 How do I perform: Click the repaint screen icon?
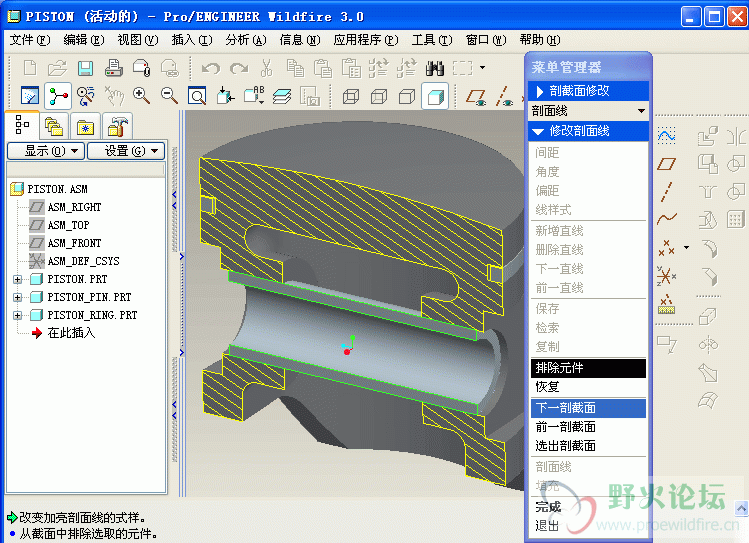click(30, 96)
